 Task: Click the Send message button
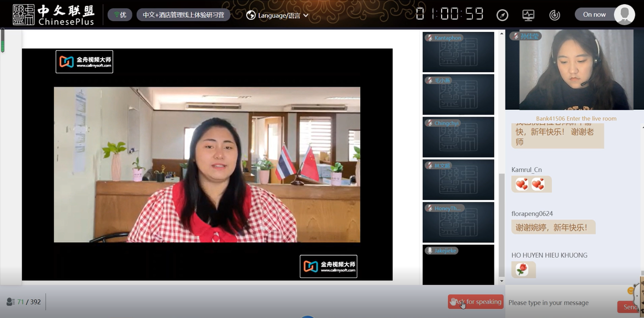630,307
